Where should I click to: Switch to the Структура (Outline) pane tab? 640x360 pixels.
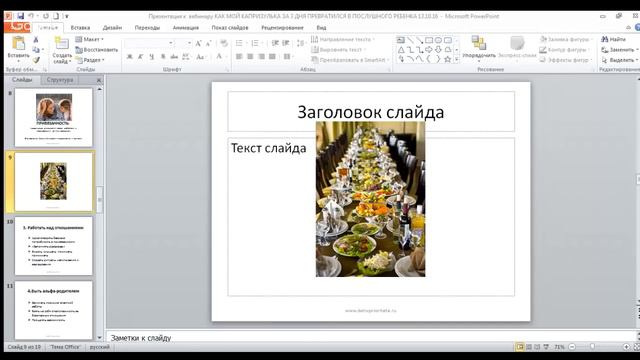pyautogui.click(x=60, y=80)
